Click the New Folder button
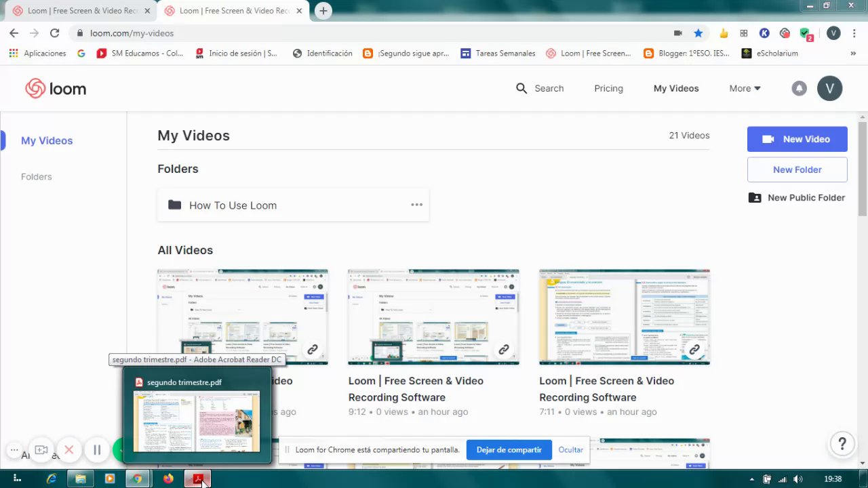This screenshot has width=868, height=488. pos(797,169)
